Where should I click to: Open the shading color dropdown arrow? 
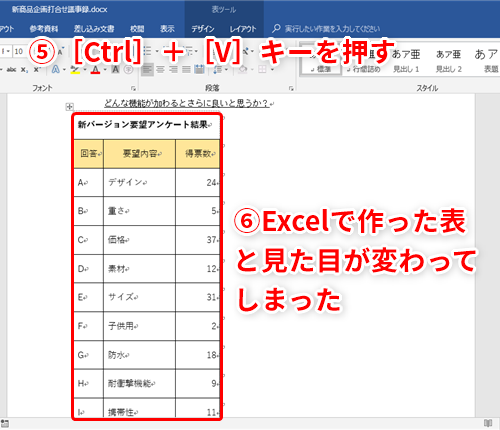[x=252, y=70]
